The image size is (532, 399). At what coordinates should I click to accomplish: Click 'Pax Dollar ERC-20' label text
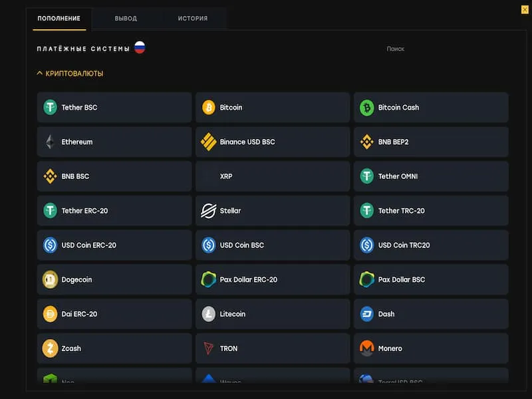pos(249,279)
